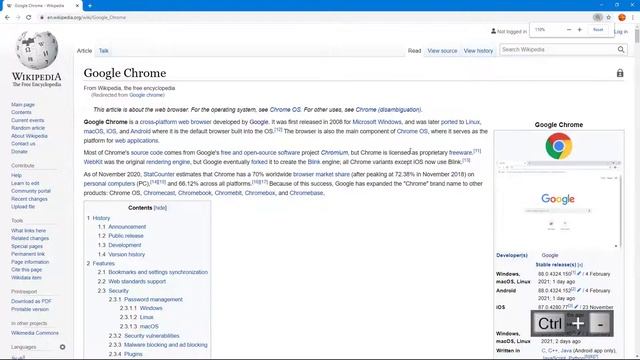Follow the freeware link

pos(460,152)
